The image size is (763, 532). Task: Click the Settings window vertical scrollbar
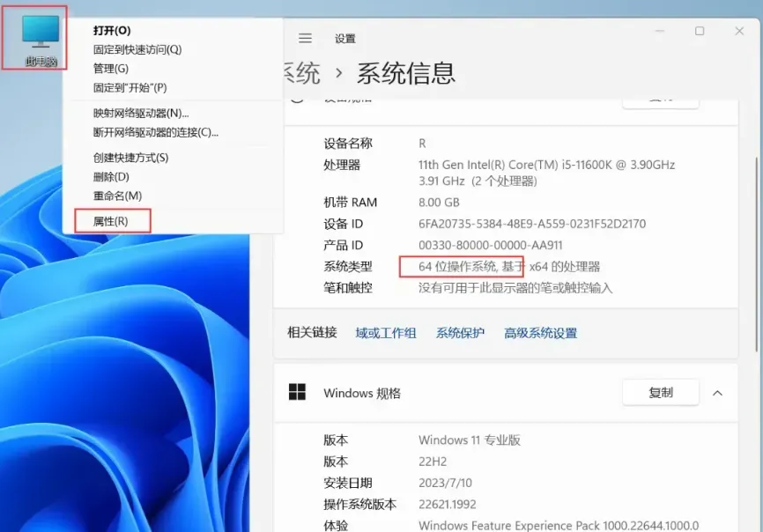tap(757, 253)
